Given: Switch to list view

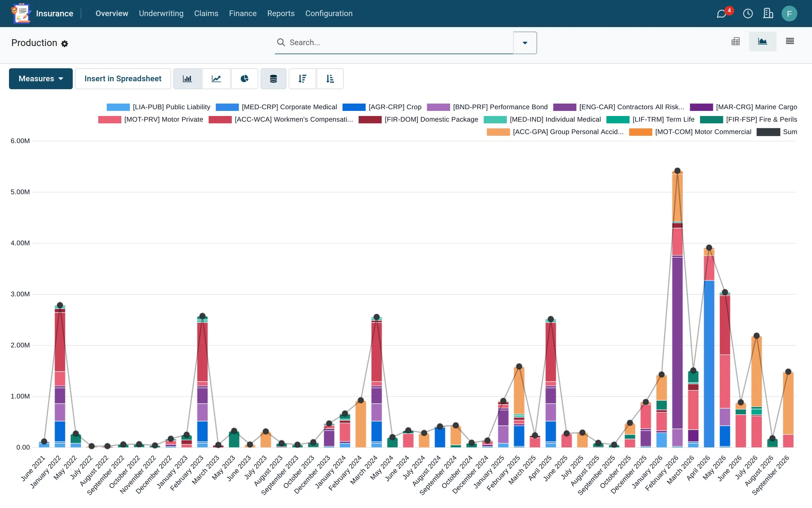Looking at the screenshot, I should click(790, 41).
